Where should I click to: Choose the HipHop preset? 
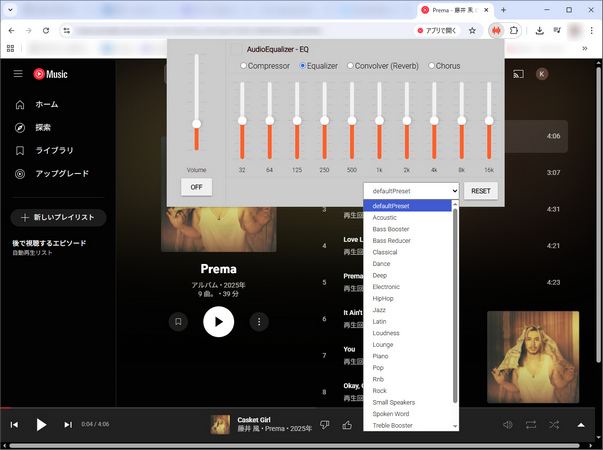pos(407,298)
